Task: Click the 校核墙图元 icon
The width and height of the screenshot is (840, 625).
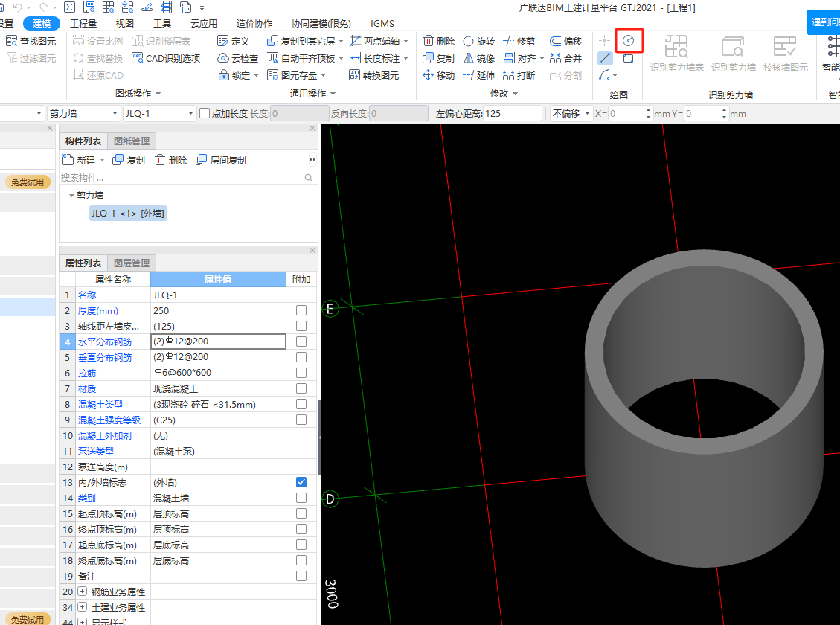Action: pyautogui.click(x=786, y=47)
